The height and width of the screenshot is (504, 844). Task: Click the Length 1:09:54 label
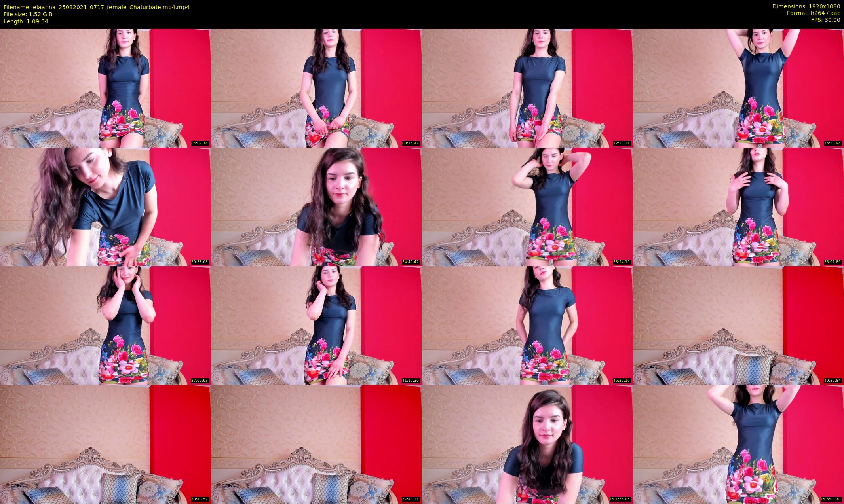[x=26, y=21]
